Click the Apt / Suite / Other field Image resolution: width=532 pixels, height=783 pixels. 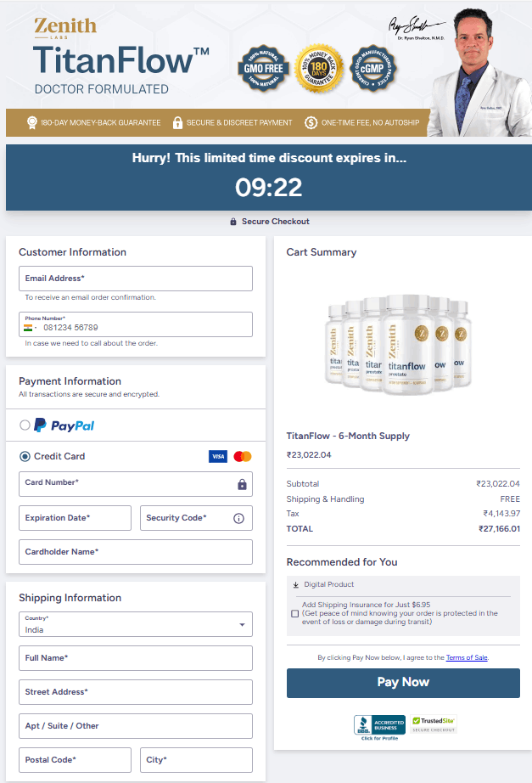pyautogui.click(x=136, y=726)
